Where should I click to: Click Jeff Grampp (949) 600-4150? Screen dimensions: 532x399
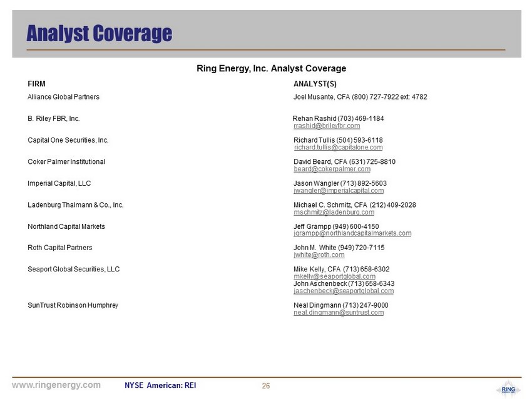click(x=336, y=226)
